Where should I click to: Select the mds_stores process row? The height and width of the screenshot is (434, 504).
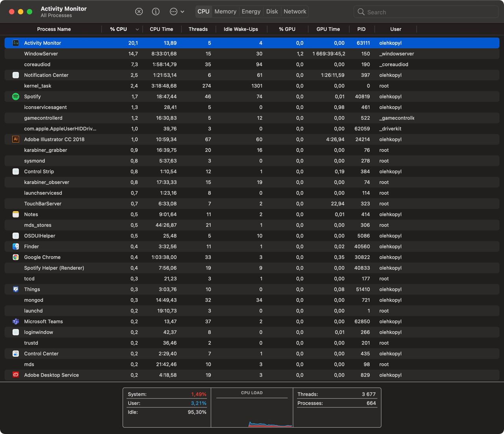pos(252,225)
